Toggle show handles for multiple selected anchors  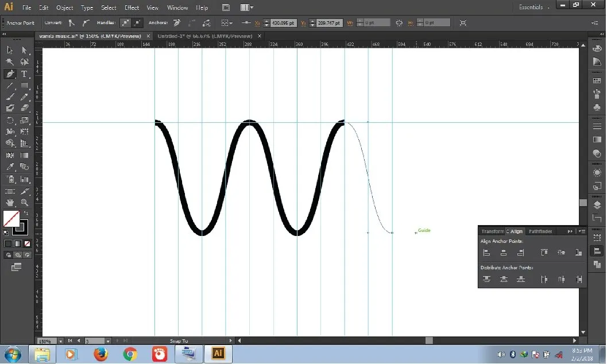[x=125, y=23]
